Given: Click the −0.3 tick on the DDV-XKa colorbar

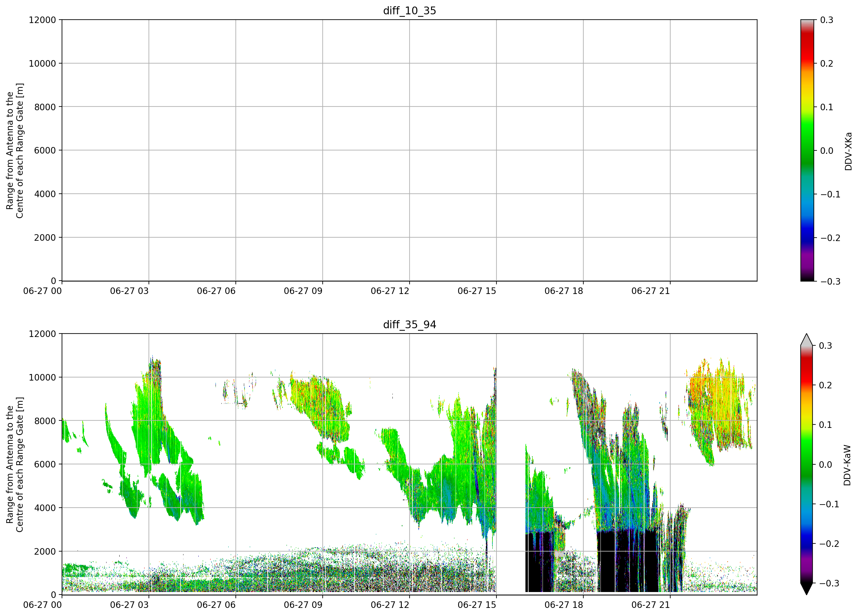Looking at the screenshot, I should coord(830,281).
